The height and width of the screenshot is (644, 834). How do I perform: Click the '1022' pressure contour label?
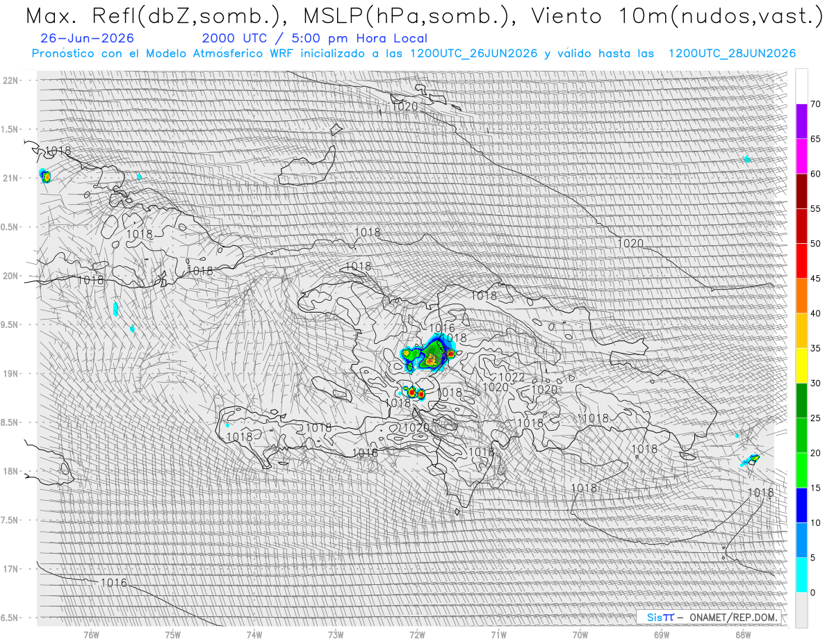[512, 377]
